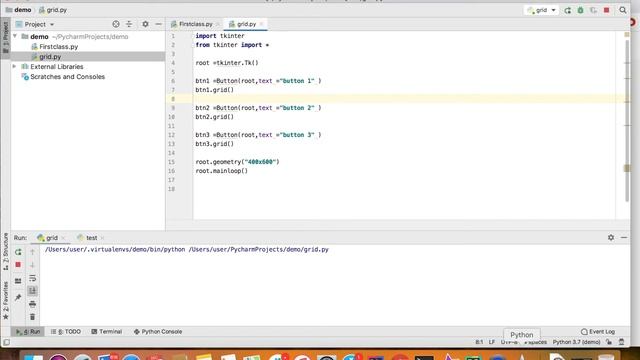Viewport: 640px width, 360px height.
Task: Select Firstclass.py in project tree
Action: [x=58, y=47]
